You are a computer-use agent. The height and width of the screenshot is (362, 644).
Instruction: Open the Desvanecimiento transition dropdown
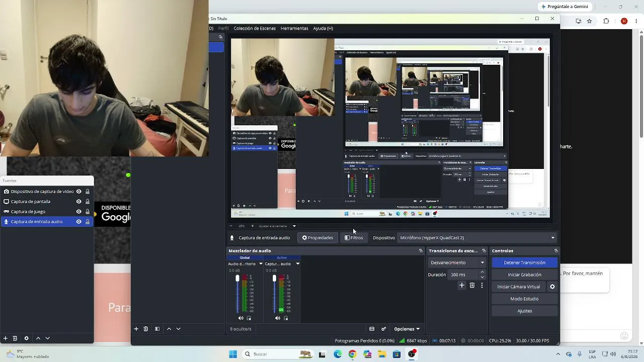click(x=457, y=262)
